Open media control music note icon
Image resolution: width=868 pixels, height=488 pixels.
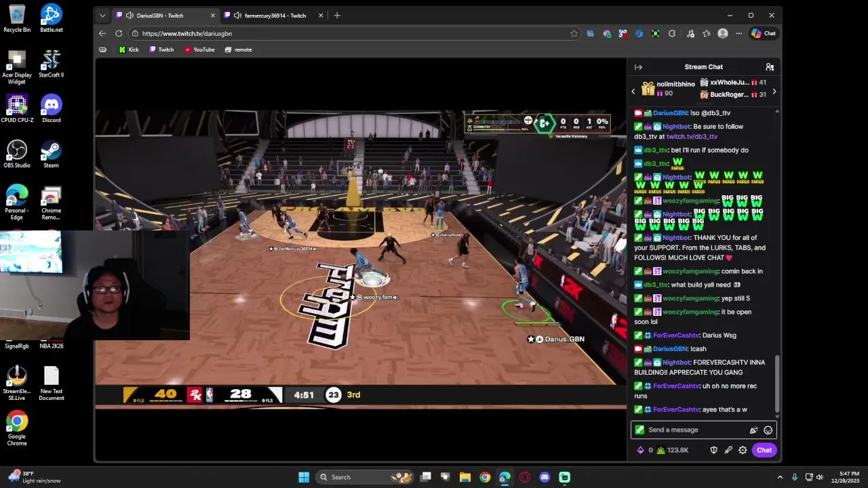point(690,33)
